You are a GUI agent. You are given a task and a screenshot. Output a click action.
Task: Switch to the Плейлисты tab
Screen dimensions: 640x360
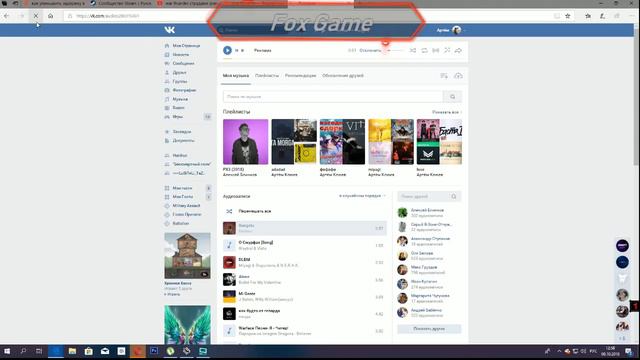[x=267, y=76]
